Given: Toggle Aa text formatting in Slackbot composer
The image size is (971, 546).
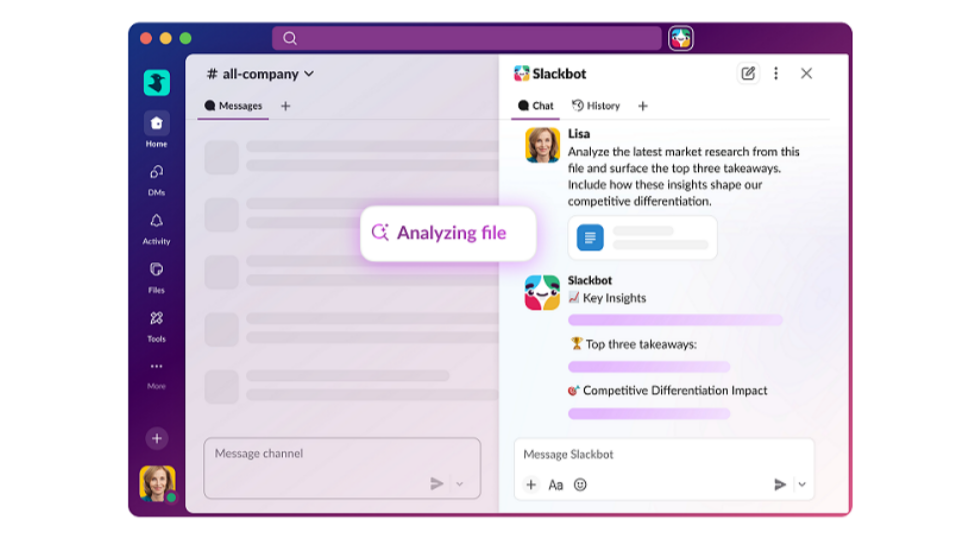Looking at the screenshot, I should click(x=556, y=485).
